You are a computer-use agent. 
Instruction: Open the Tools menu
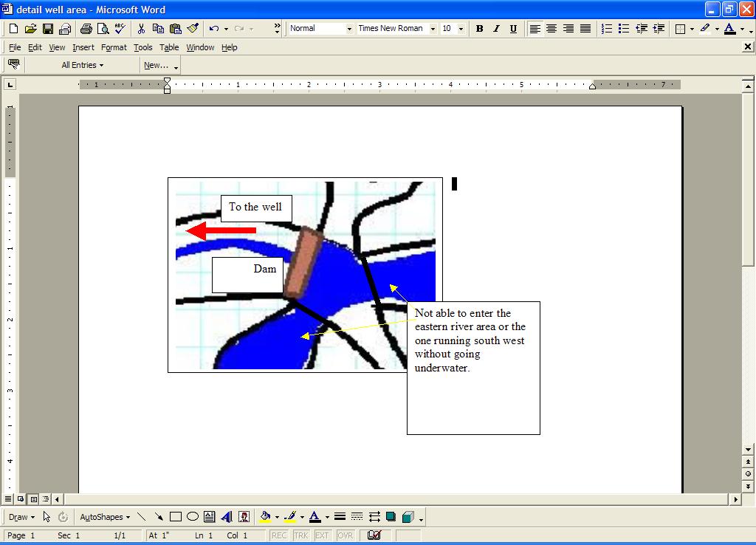point(143,47)
